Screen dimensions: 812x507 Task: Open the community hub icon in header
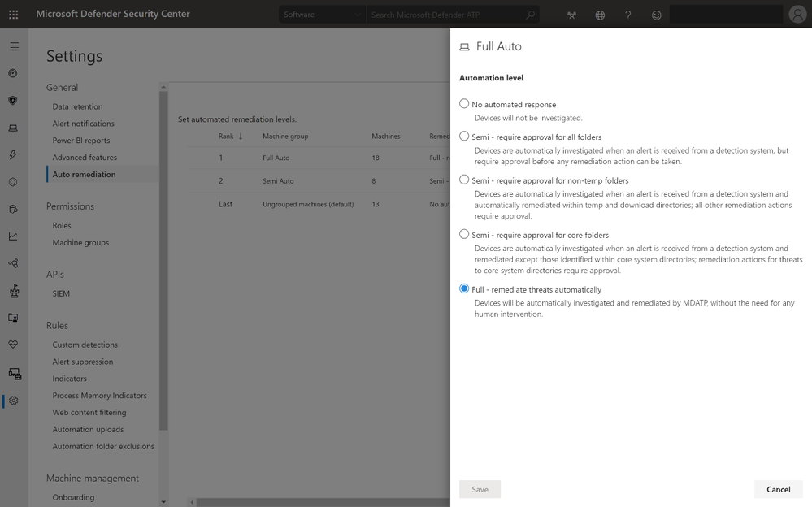pyautogui.click(x=571, y=15)
